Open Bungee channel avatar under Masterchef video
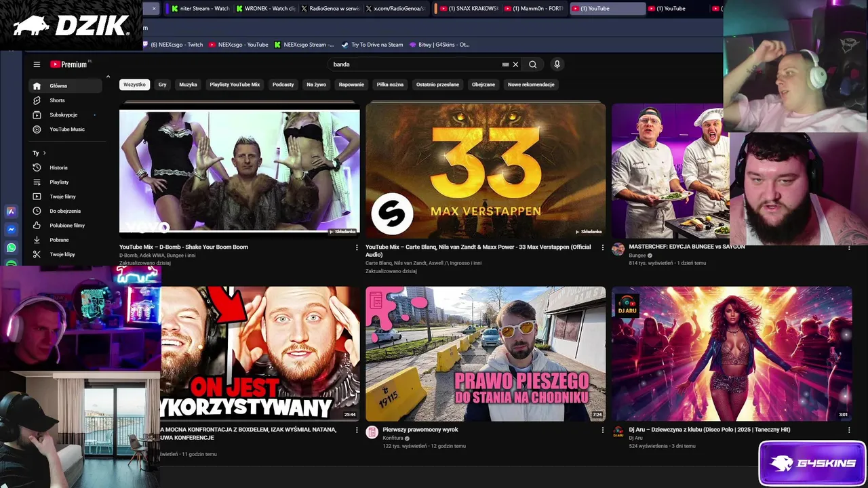The image size is (868, 488). [618, 249]
